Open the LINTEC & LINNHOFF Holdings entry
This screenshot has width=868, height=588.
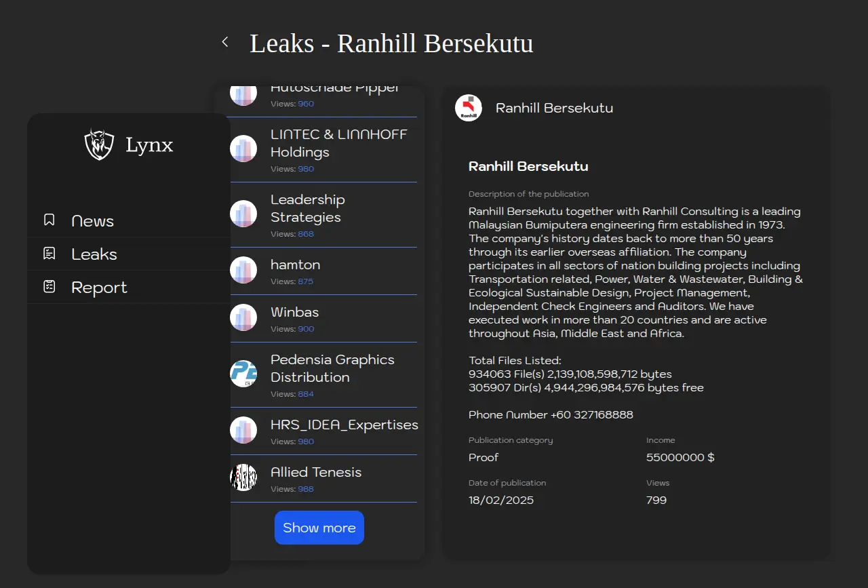click(x=338, y=143)
